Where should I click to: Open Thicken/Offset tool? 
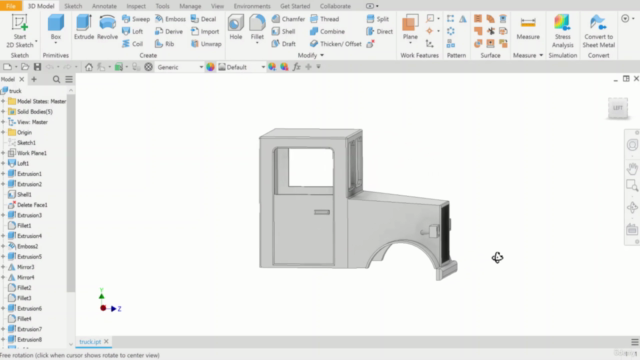(336, 44)
